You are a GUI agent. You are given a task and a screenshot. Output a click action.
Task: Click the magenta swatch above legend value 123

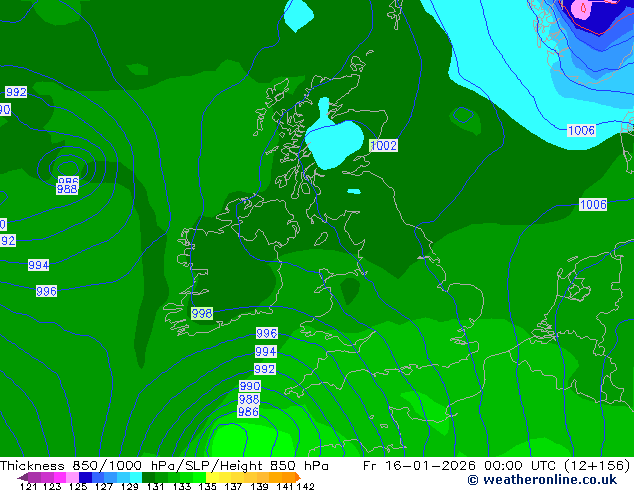60,477
